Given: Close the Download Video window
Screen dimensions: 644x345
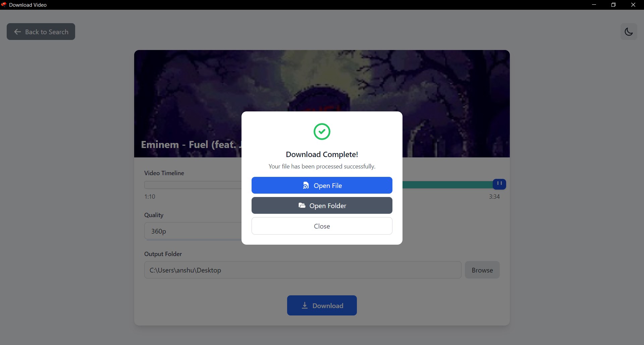Looking at the screenshot, I should coord(633,5).
